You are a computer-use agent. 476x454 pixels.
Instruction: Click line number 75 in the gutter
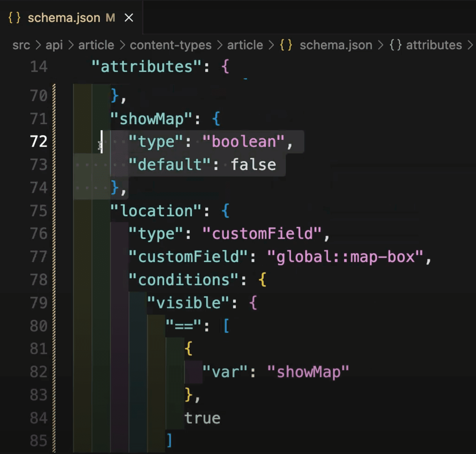(38, 211)
